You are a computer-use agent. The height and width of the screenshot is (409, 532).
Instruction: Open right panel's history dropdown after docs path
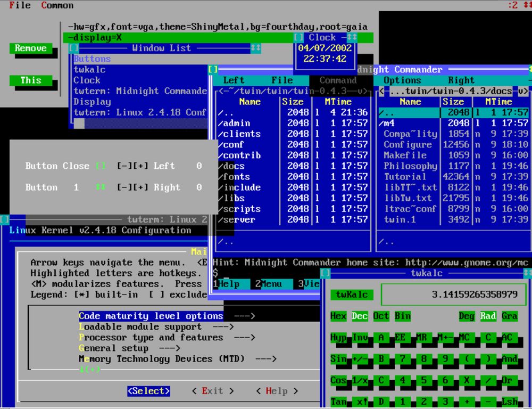click(x=522, y=91)
